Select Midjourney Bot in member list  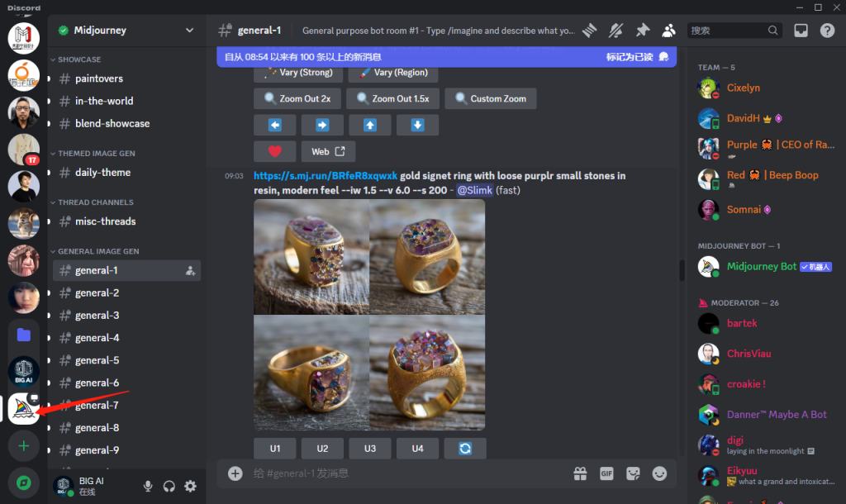coord(765,267)
